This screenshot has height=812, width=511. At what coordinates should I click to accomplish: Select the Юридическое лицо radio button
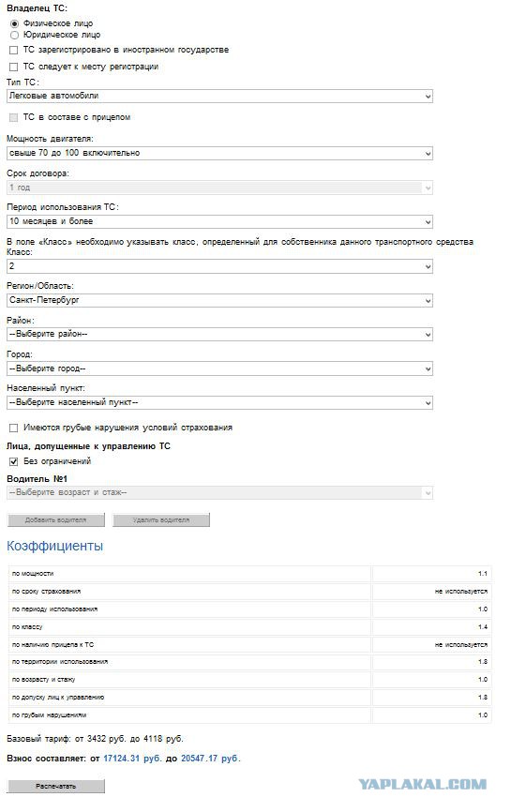14,35
